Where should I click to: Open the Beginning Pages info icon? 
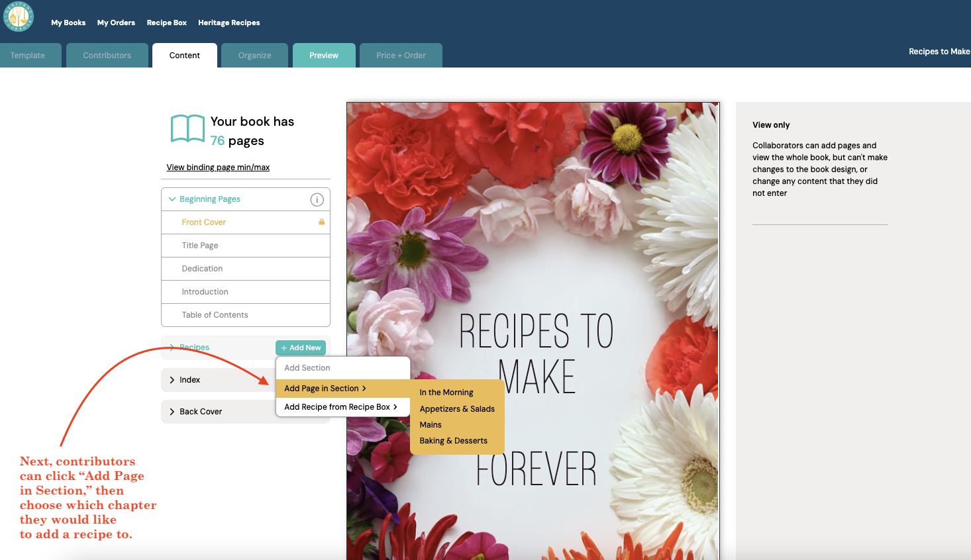click(317, 199)
